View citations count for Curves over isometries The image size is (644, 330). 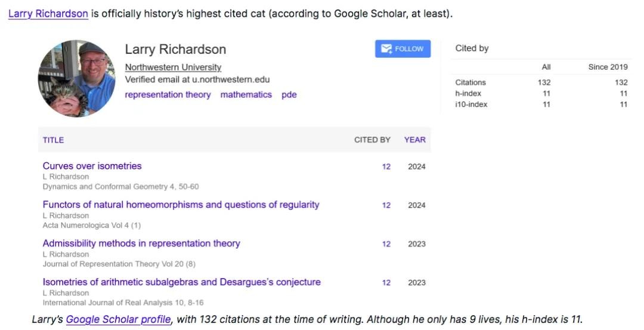pyautogui.click(x=386, y=166)
